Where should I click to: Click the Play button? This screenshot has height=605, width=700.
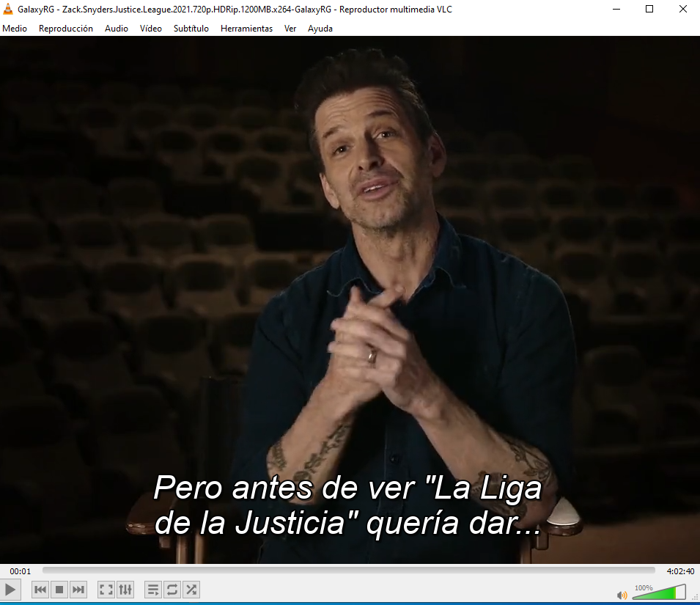10,590
